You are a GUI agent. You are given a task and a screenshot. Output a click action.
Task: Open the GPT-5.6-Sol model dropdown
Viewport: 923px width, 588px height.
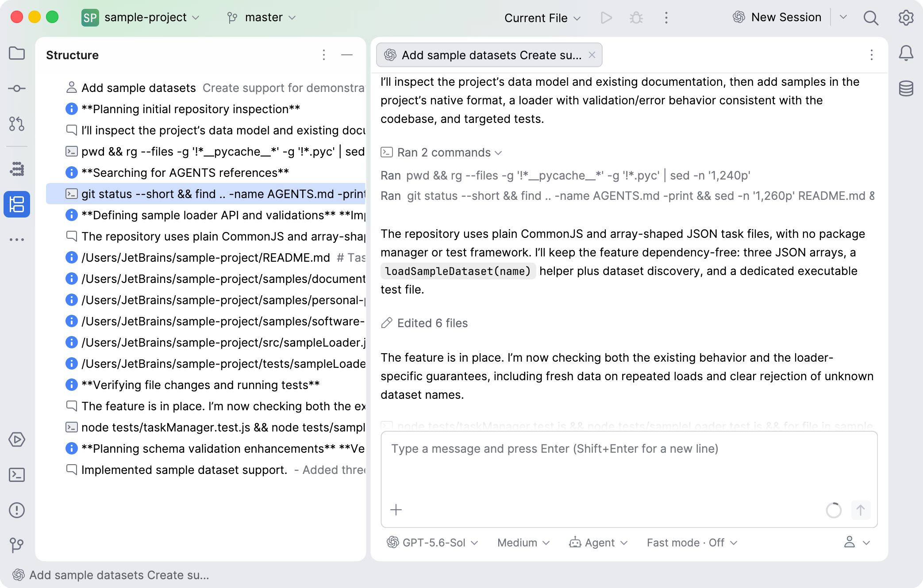tap(432, 542)
